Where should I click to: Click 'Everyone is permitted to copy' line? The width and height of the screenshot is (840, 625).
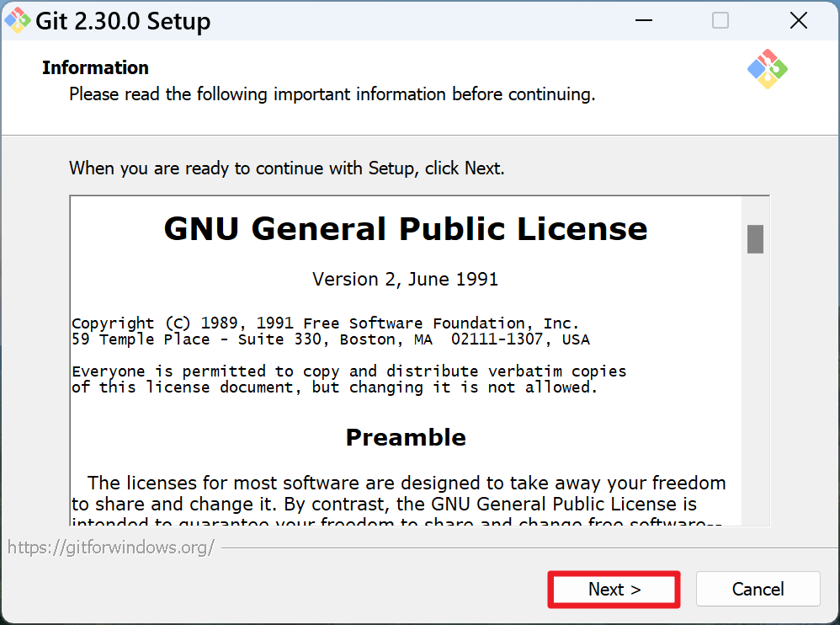click(348, 371)
